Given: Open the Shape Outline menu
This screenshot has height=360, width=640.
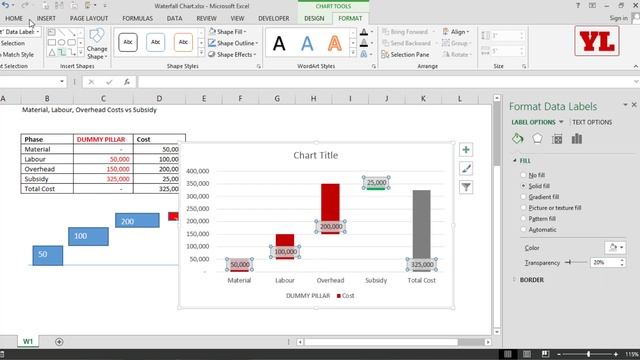Looking at the screenshot, I should 233,43.
